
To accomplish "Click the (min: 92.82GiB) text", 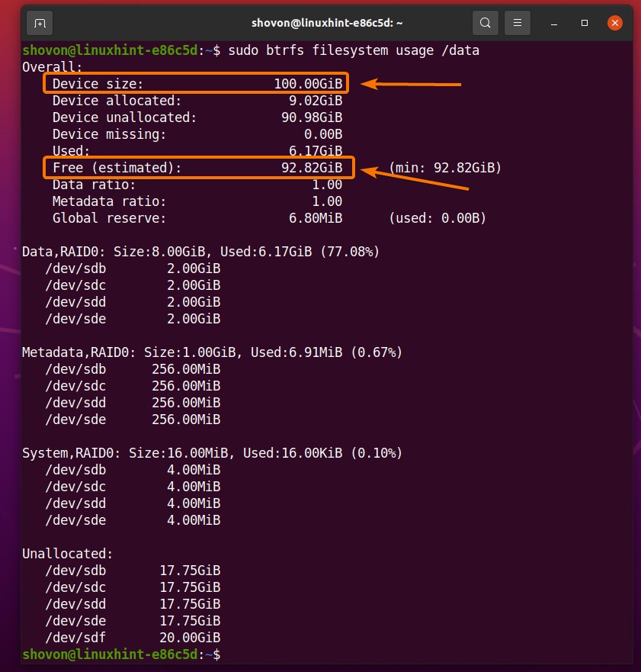I will point(445,168).
